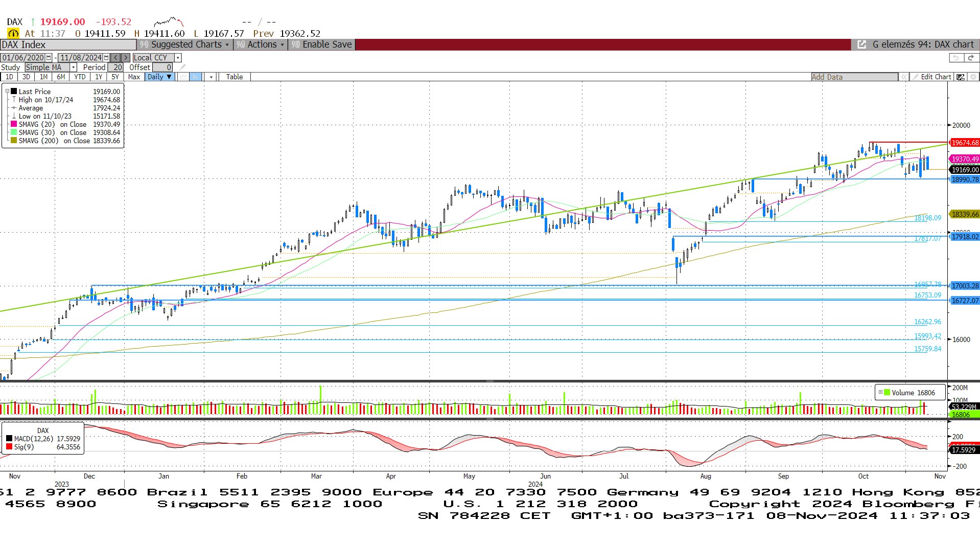
Task: Click Sig(9) red legend swatch
Action: (9, 447)
